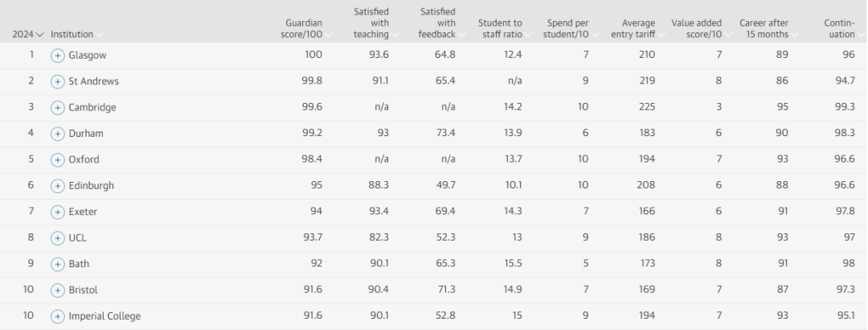Open the Exeter institution link
Image resolution: width=868 pixels, height=330 pixels.
click(83, 212)
